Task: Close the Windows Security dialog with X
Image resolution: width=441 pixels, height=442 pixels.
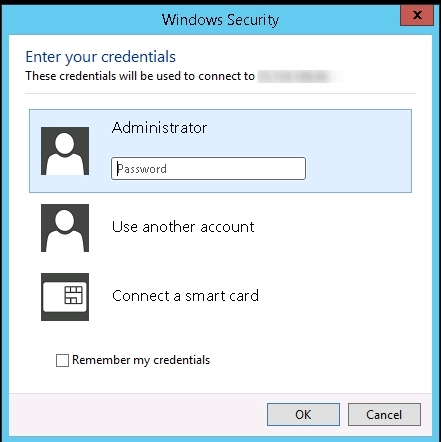Action: [x=417, y=15]
